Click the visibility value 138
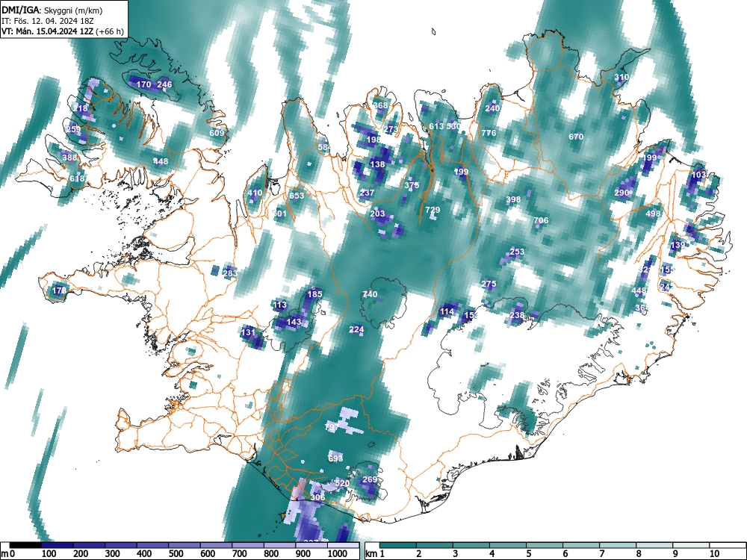Screen dimensions: 747x560 coord(377,164)
